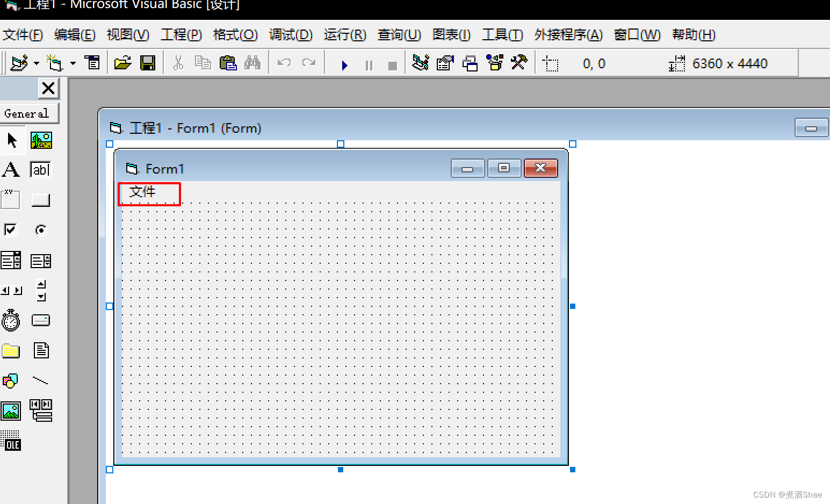Image resolution: width=830 pixels, height=504 pixels.
Task: Open the Toolbox hammer-and-wrench icon
Action: coord(519,62)
